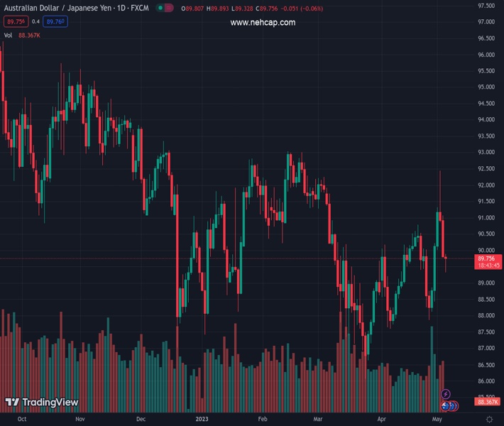Click the purple lightning event marker
The width and height of the screenshot is (504, 426).
click(x=446, y=394)
